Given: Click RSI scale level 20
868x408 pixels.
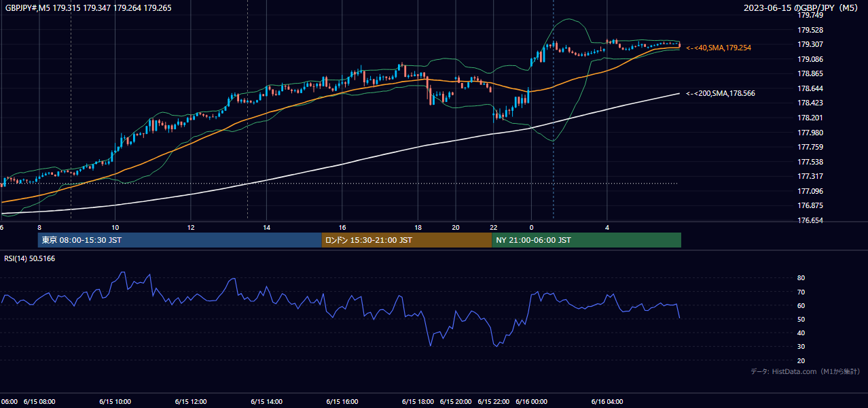Looking at the screenshot, I should point(801,360).
